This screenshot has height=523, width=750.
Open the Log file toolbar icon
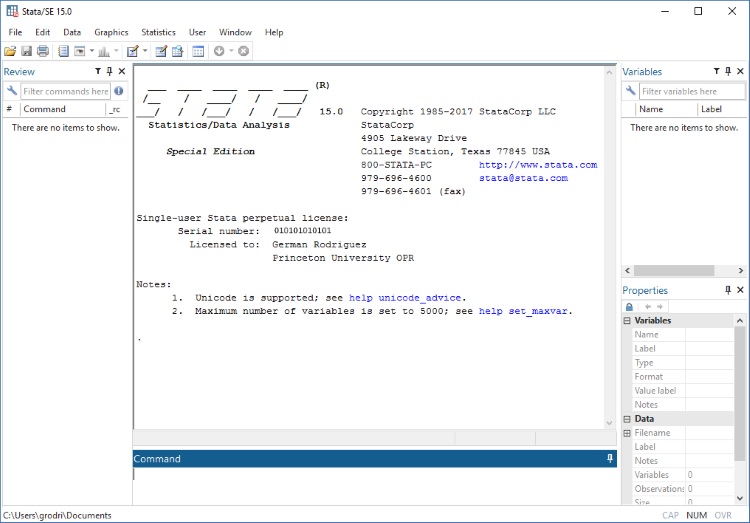(63, 51)
